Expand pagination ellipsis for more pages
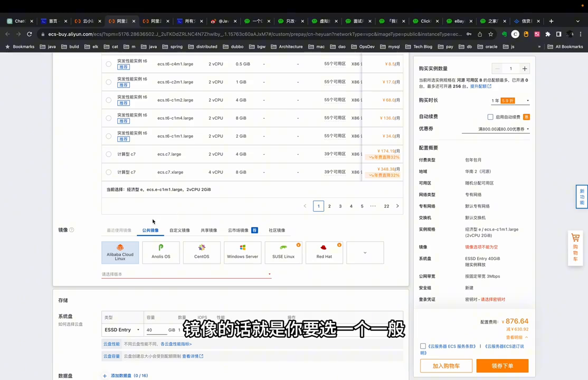588x380 pixels. pyautogui.click(x=373, y=206)
